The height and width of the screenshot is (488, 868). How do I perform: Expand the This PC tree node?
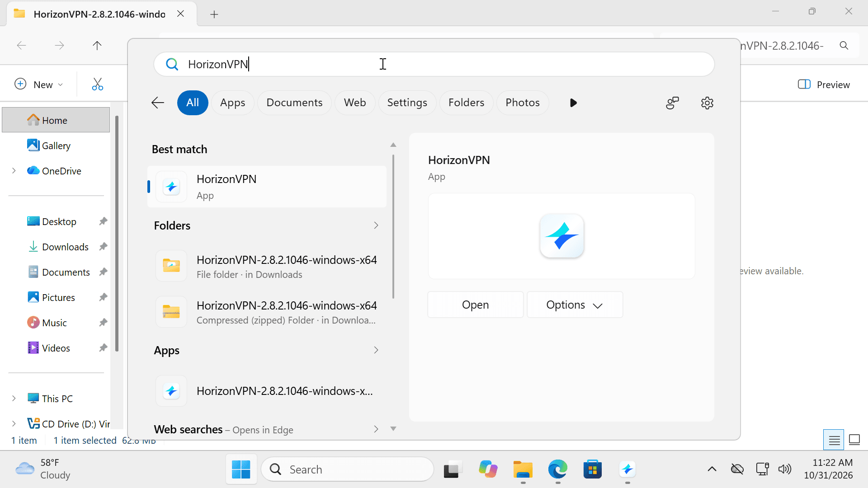[x=14, y=399]
